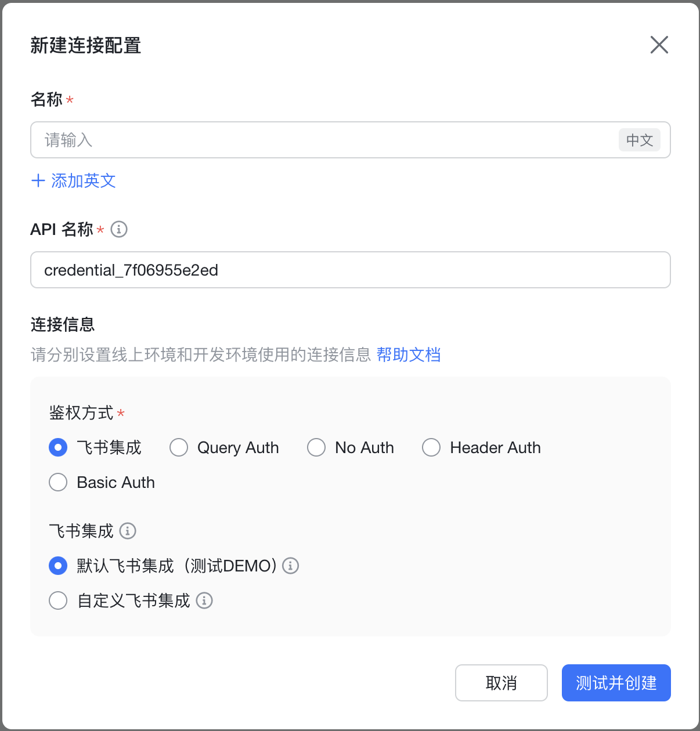Select Query Auth authentication method
The height and width of the screenshot is (731, 700).
[179, 447]
